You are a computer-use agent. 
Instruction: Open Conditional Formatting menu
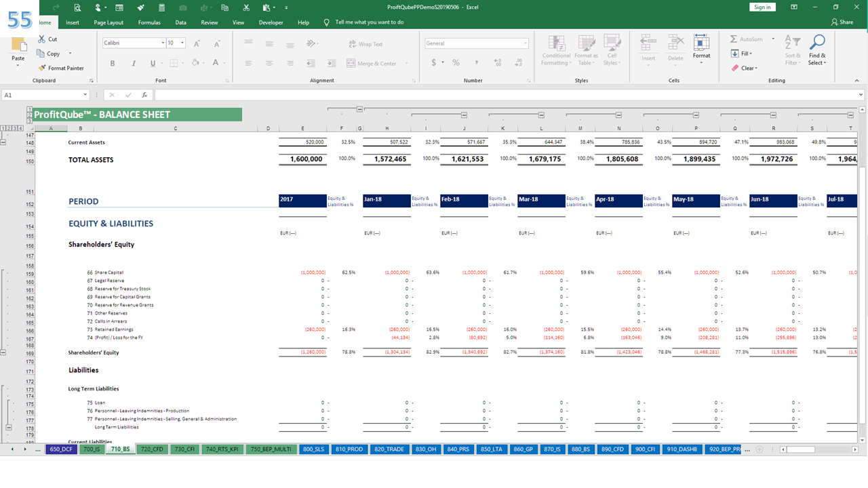pos(556,51)
